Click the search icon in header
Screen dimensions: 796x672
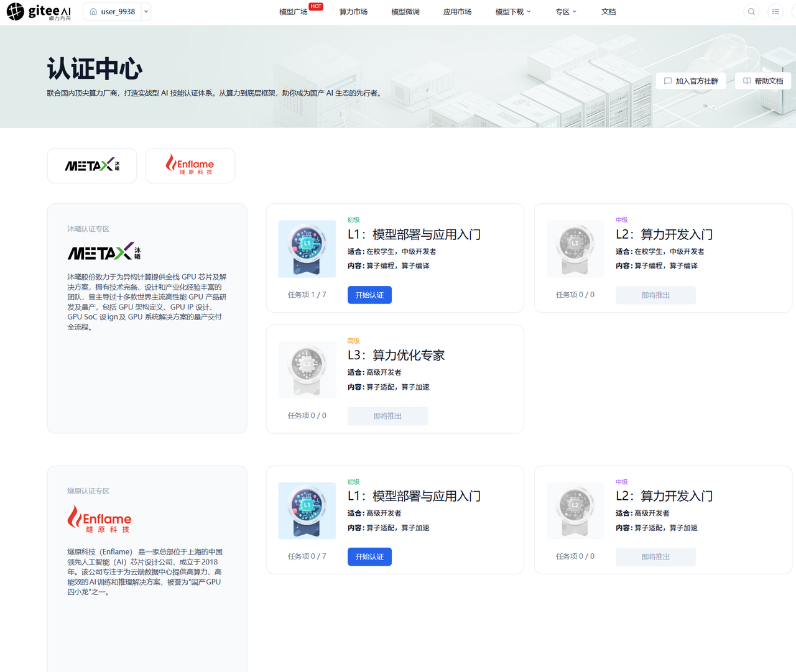point(751,11)
